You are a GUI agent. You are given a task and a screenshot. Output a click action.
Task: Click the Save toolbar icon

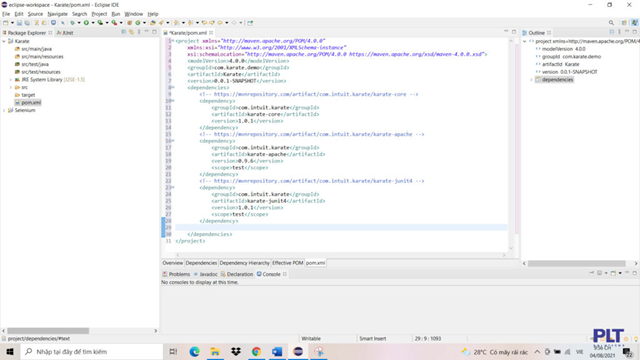point(19,23)
